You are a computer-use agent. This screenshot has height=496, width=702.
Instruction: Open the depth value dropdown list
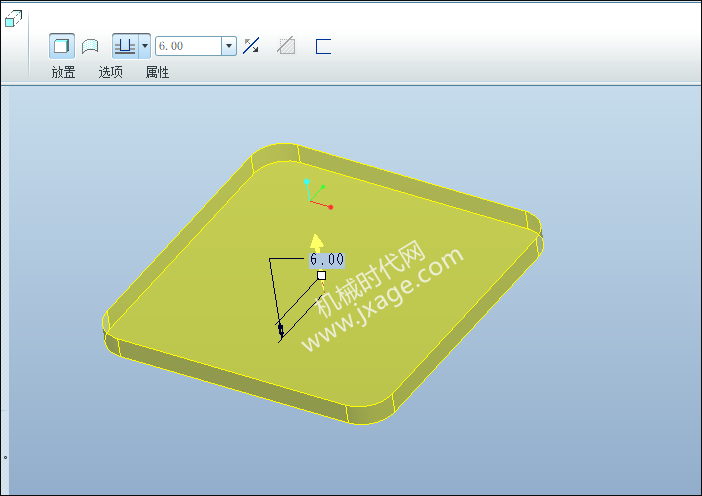point(229,46)
